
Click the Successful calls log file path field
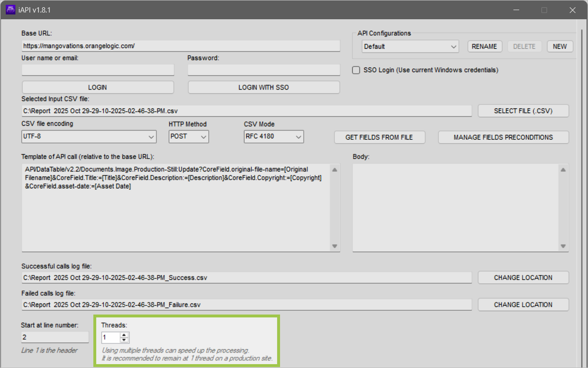247,277
